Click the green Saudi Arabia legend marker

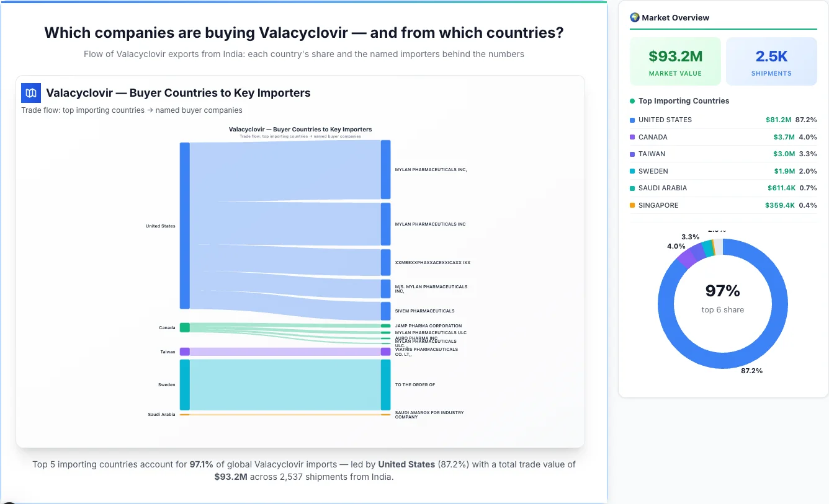[631, 188]
